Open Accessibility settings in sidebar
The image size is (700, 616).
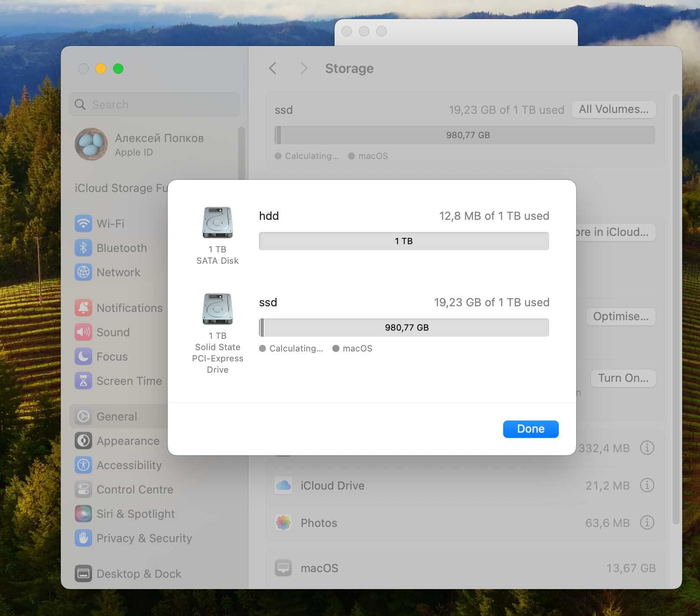tap(118, 465)
